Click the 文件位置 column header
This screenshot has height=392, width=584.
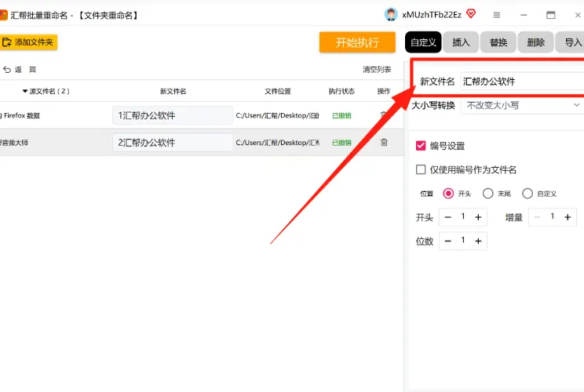277,91
